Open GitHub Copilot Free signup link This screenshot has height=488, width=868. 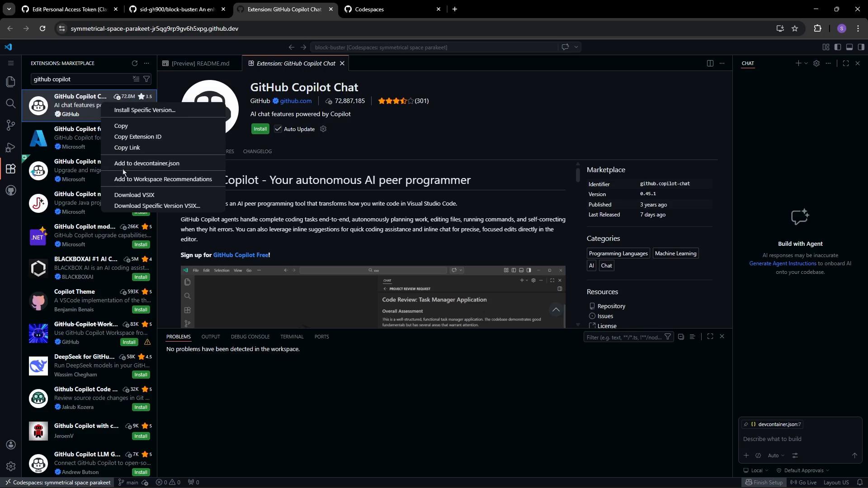(241, 255)
